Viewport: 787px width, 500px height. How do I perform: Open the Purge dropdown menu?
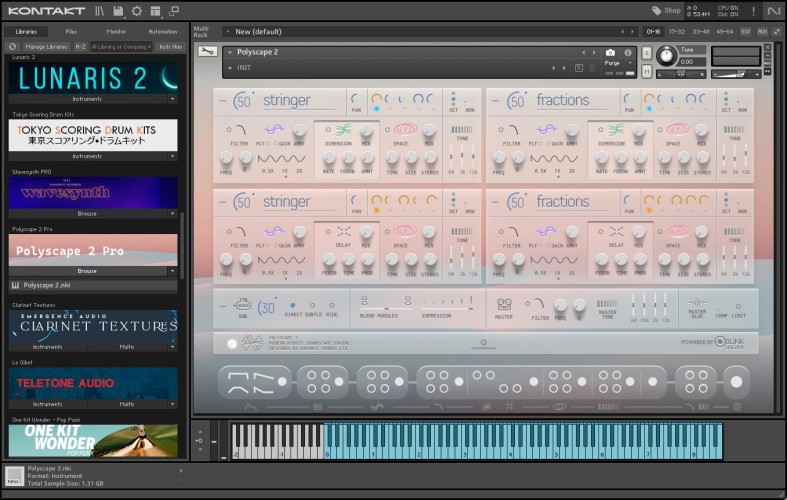coord(617,63)
